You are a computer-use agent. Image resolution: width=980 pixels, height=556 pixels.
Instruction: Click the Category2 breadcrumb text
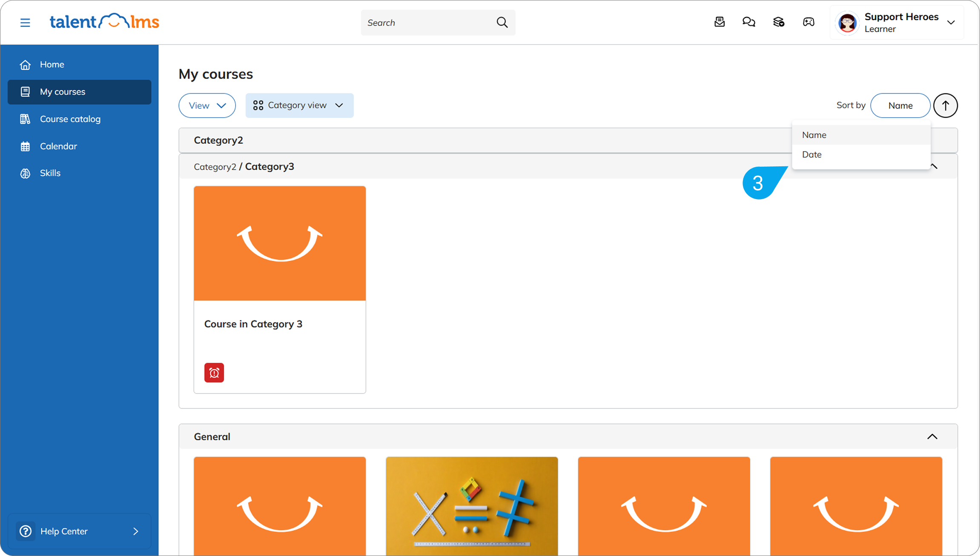tap(215, 167)
